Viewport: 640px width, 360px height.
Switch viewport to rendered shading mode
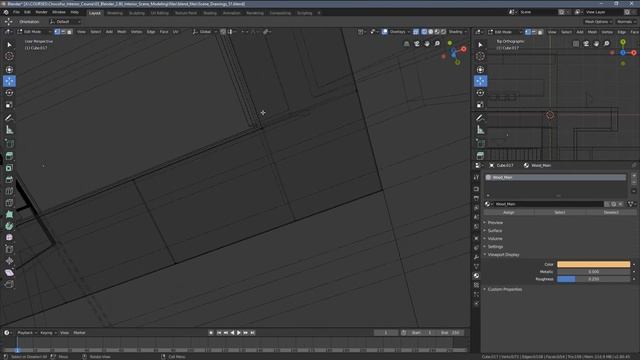pos(443,31)
